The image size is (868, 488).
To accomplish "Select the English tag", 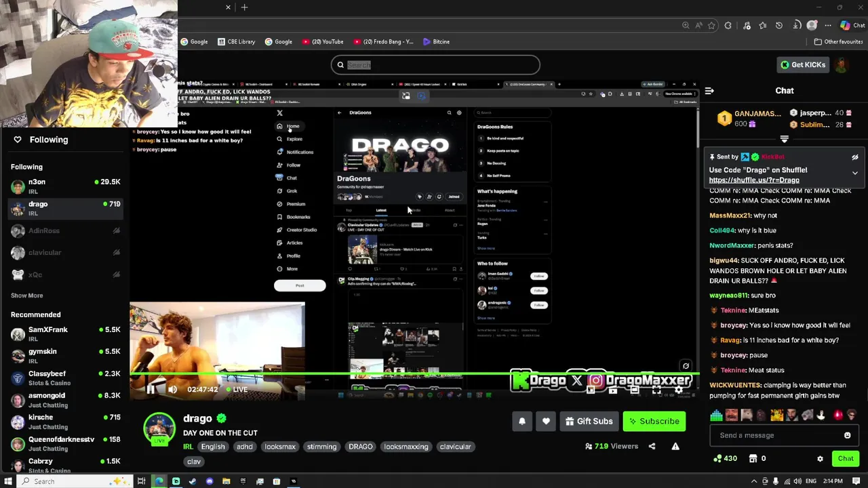I will point(212,447).
